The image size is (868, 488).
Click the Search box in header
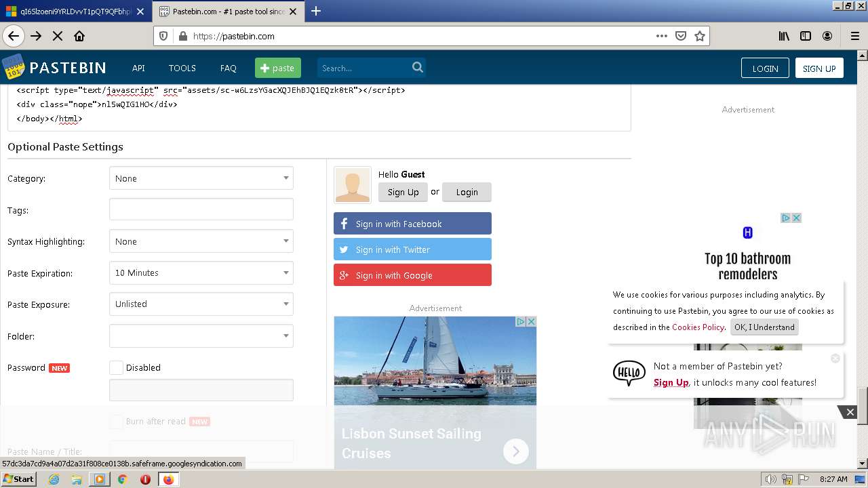click(x=363, y=68)
